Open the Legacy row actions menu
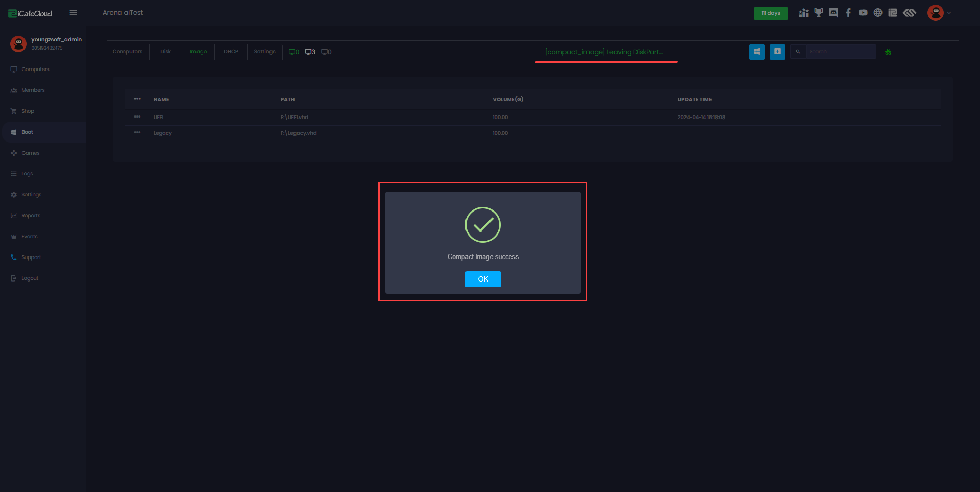Image resolution: width=980 pixels, height=492 pixels. [x=137, y=133]
